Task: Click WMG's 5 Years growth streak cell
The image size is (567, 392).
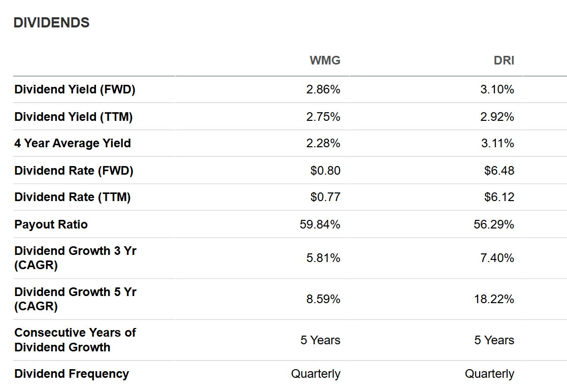Action: (x=320, y=340)
